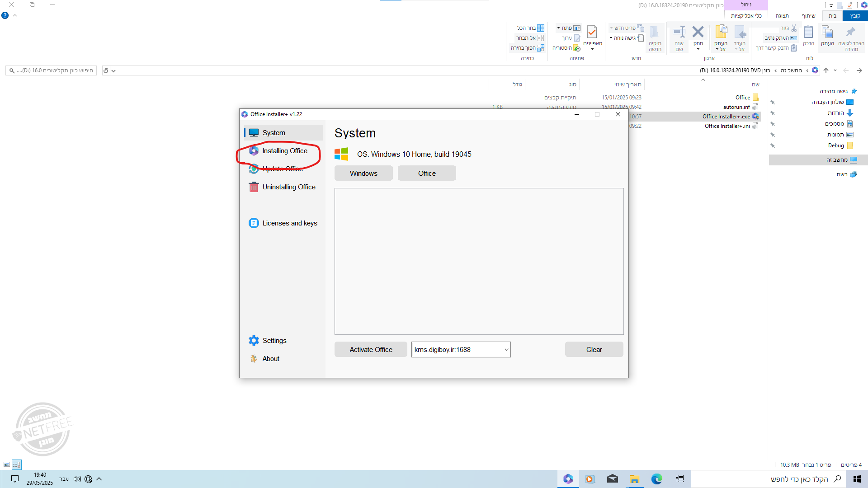Viewport: 868px width, 488px height.
Task: Switch to Application Tools (כלי אפליקציות) tab
Action: 746,16
